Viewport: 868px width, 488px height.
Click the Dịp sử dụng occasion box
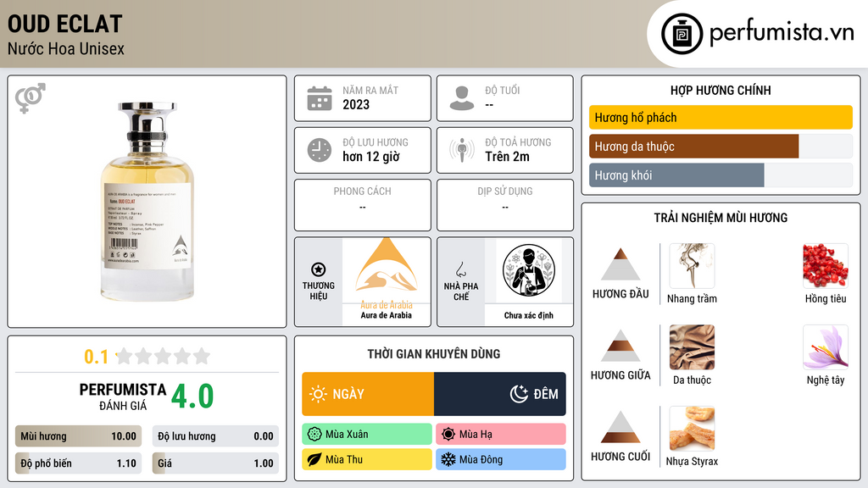[x=505, y=205]
